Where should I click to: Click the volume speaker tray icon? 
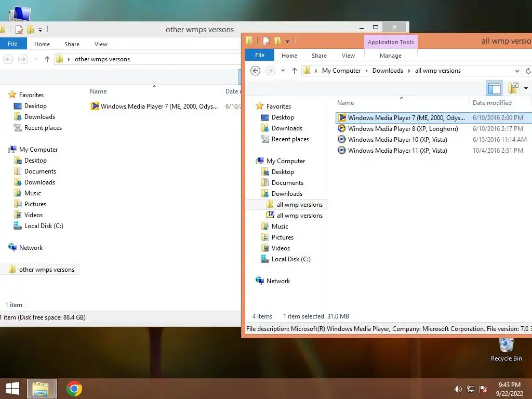[458, 389]
